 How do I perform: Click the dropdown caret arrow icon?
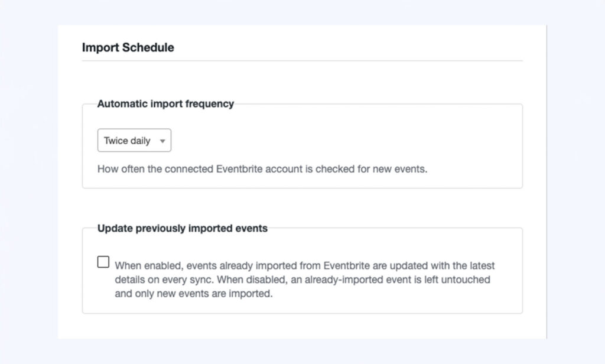(162, 141)
